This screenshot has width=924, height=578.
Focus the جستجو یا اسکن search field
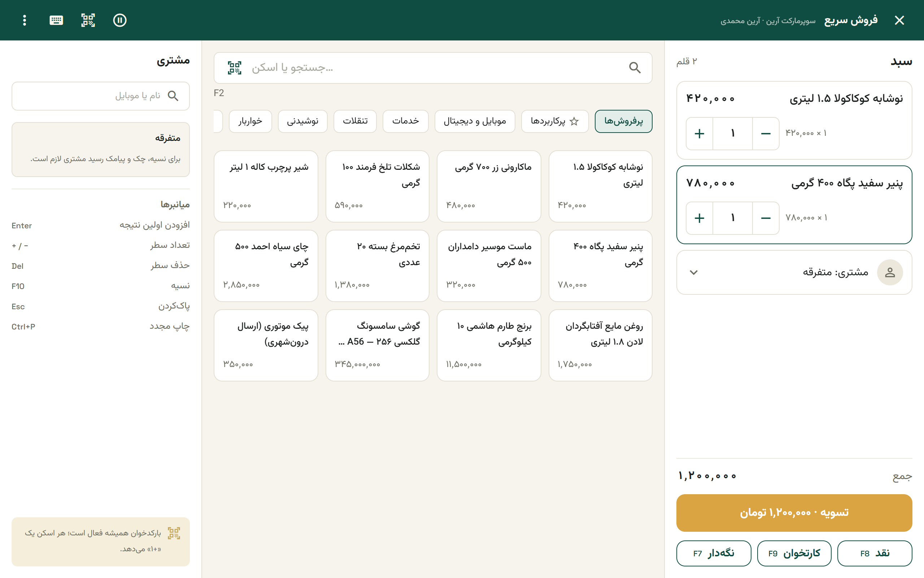(433, 68)
